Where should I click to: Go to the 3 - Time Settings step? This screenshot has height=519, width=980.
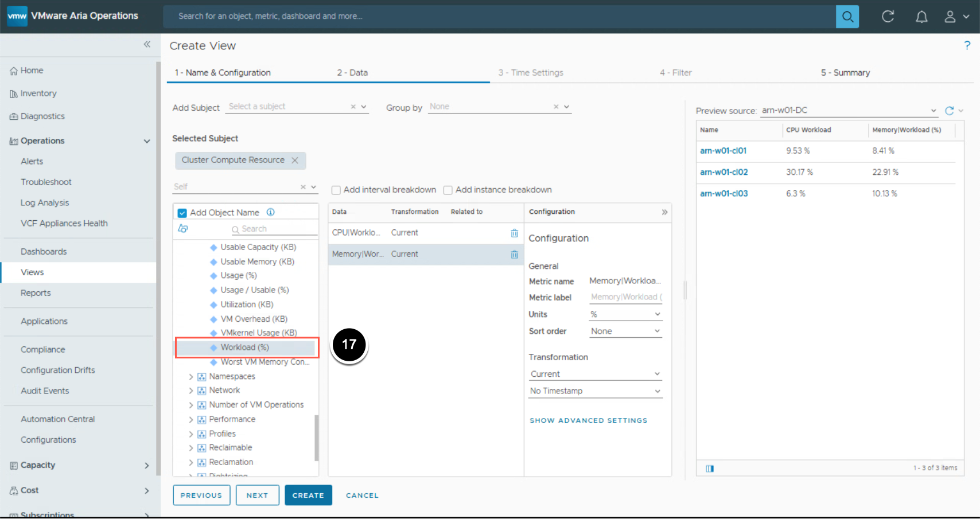[x=531, y=73]
